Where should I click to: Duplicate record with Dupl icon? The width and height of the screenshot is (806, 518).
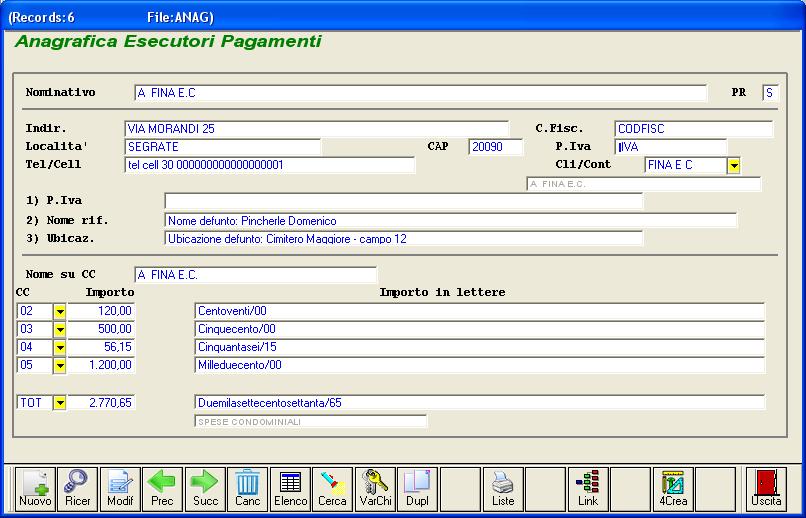click(417, 489)
